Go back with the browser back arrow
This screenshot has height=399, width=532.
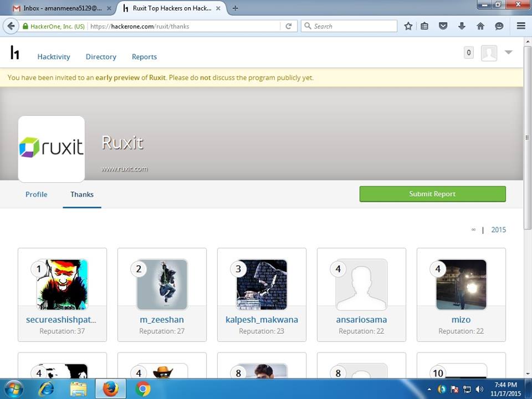pos(11,26)
